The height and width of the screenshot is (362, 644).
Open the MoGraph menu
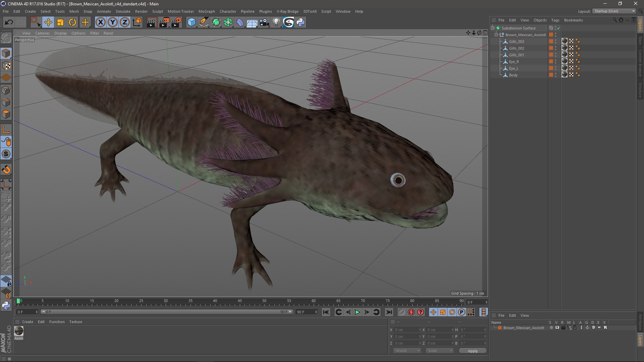(x=207, y=11)
